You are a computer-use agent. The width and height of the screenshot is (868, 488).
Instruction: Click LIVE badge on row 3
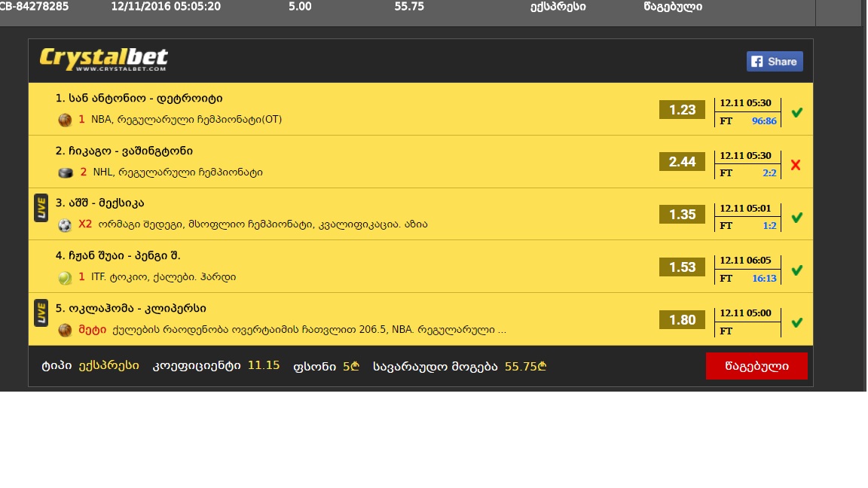41,208
